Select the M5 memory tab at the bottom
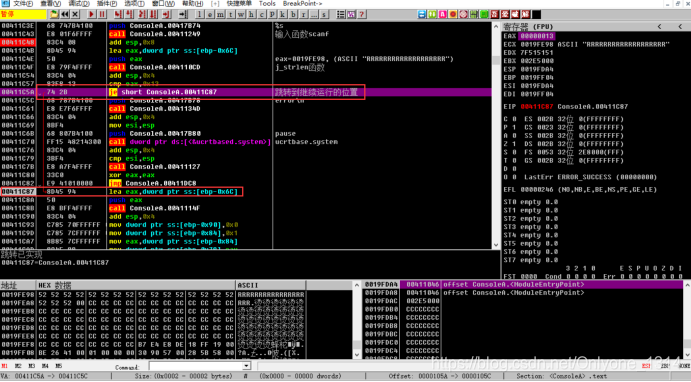Image resolution: width=691 pixels, height=382 pixels. pos(59,366)
